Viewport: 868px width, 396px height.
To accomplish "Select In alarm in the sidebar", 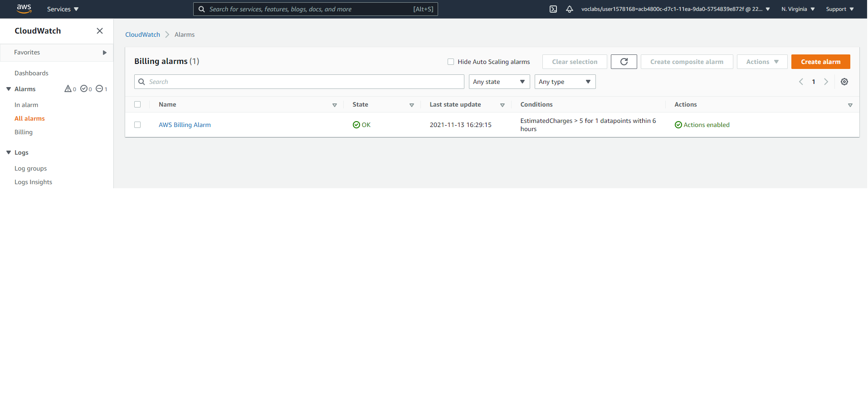I will (x=26, y=105).
